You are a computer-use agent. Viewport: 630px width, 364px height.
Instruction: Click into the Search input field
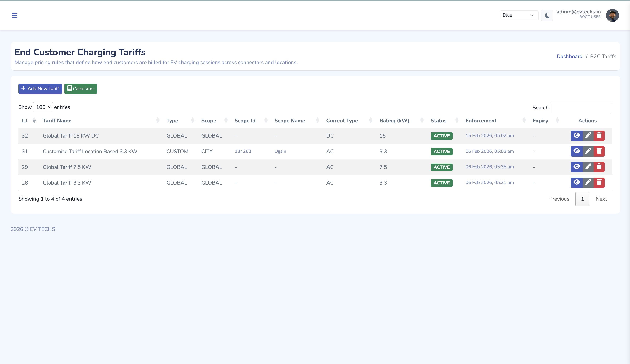click(581, 107)
